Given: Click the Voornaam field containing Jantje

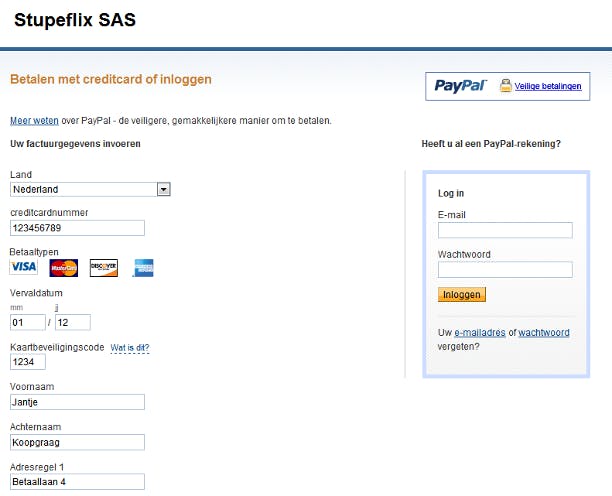Looking at the screenshot, I should pos(77,402).
